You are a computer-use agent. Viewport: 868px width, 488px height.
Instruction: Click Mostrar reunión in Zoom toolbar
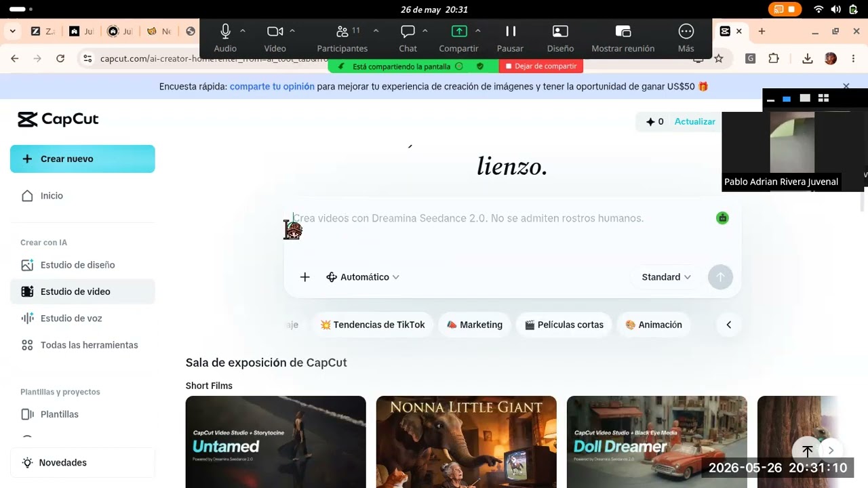coord(623,38)
